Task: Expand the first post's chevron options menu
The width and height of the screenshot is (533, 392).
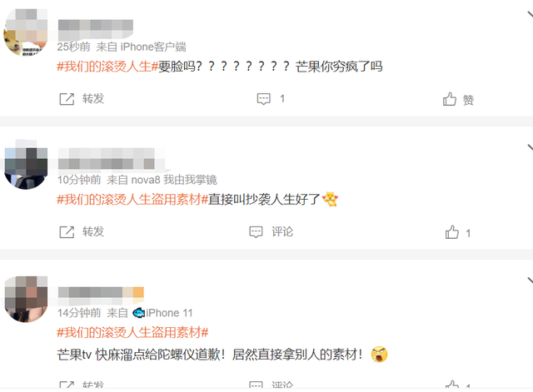Action: pos(530,15)
